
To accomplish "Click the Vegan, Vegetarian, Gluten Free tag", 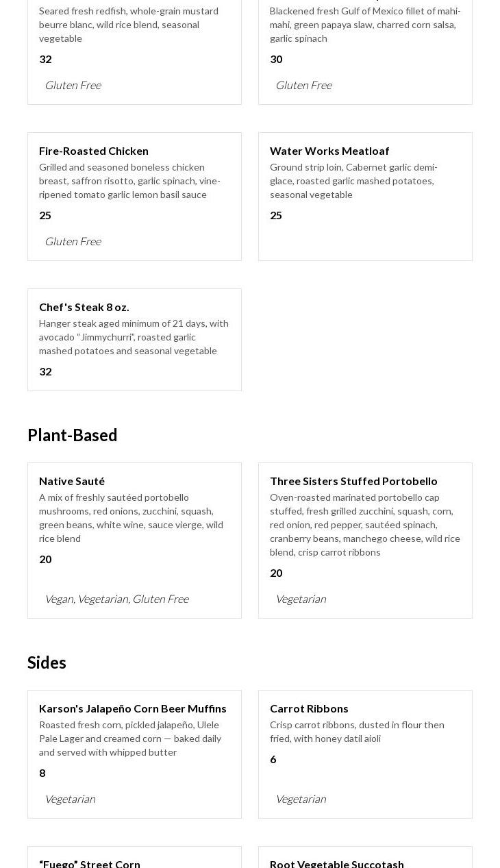I will (116, 599).
